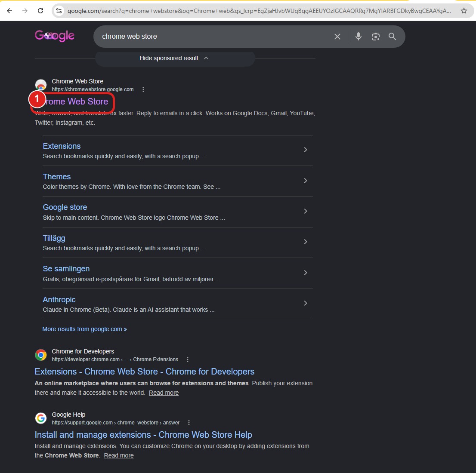Open the Anthropic sitelink
Viewport: 476px width, 473px height.
(59, 300)
